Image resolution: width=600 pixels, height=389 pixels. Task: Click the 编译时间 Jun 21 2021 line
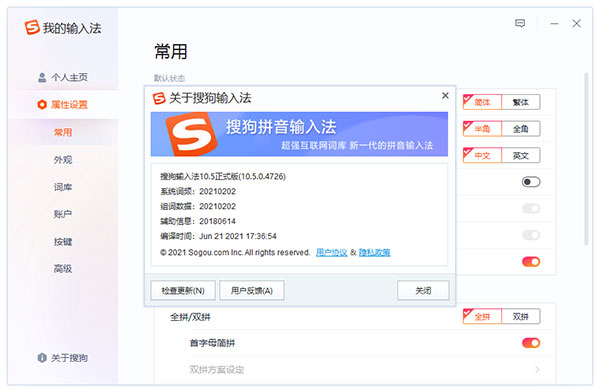pyautogui.click(x=218, y=236)
